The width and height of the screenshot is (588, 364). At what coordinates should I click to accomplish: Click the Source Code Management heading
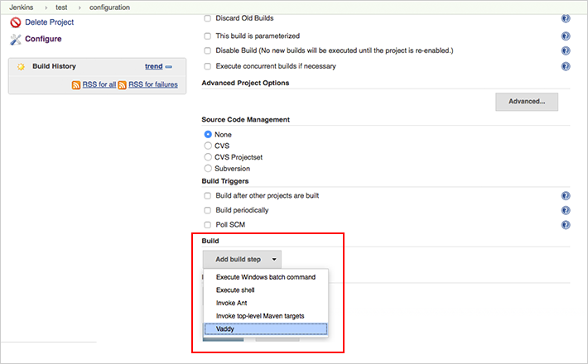[246, 119]
